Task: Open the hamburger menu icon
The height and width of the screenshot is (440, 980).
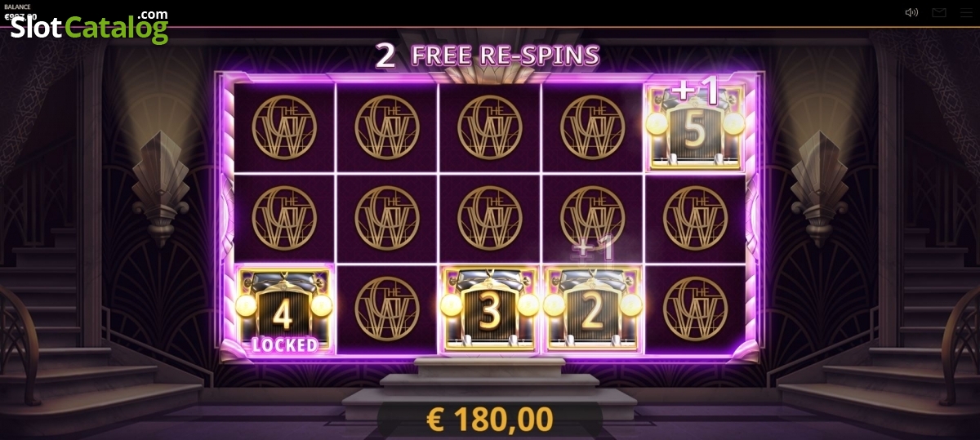Action: point(964,12)
